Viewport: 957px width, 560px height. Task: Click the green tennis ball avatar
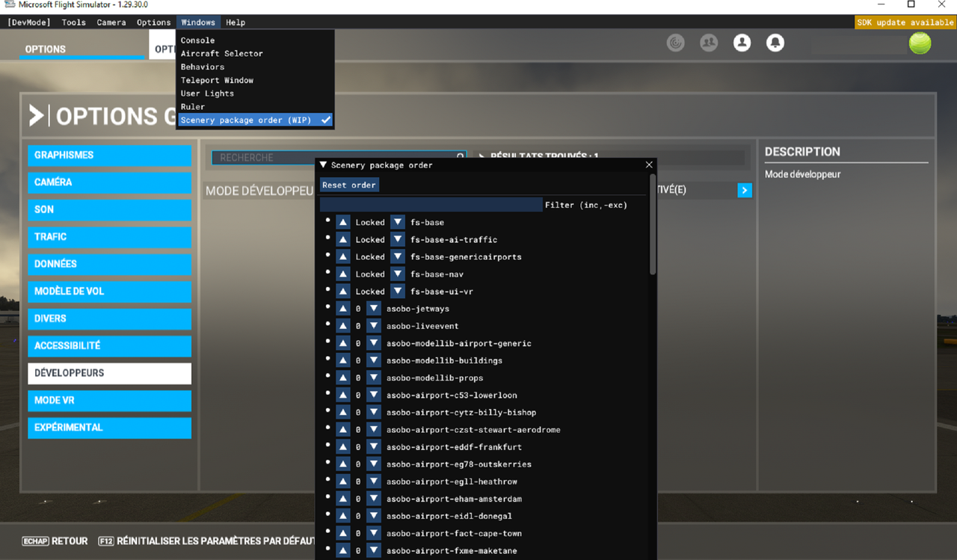(x=920, y=43)
